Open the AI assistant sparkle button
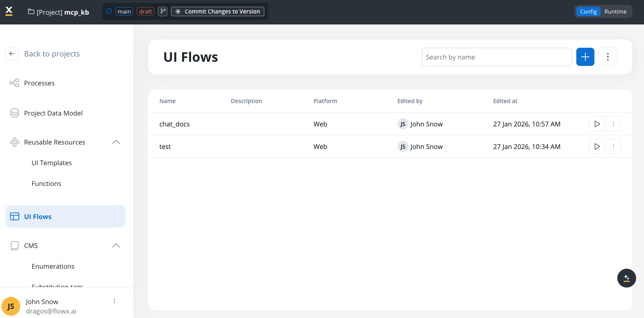The height and width of the screenshot is (318, 644). coord(626,278)
